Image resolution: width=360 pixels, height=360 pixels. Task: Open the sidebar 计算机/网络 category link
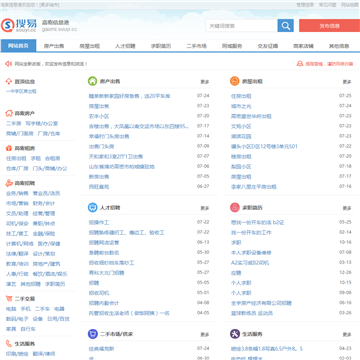(x=20, y=244)
